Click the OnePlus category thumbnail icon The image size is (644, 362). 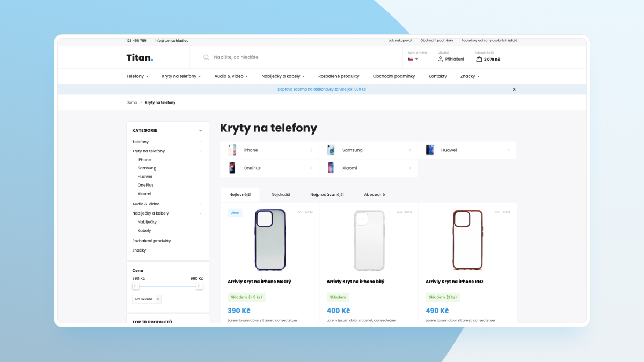232,168
